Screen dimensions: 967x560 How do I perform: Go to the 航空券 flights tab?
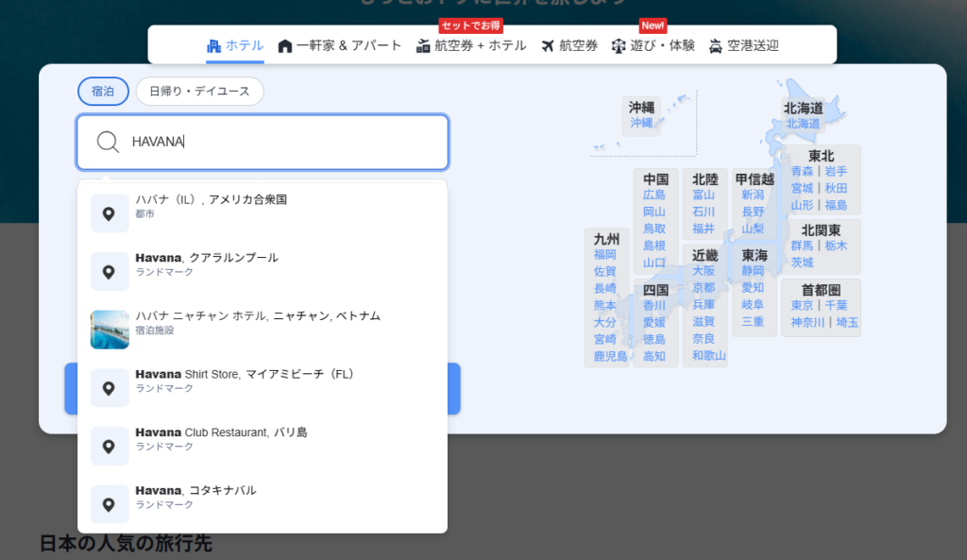[x=569, y=45]
